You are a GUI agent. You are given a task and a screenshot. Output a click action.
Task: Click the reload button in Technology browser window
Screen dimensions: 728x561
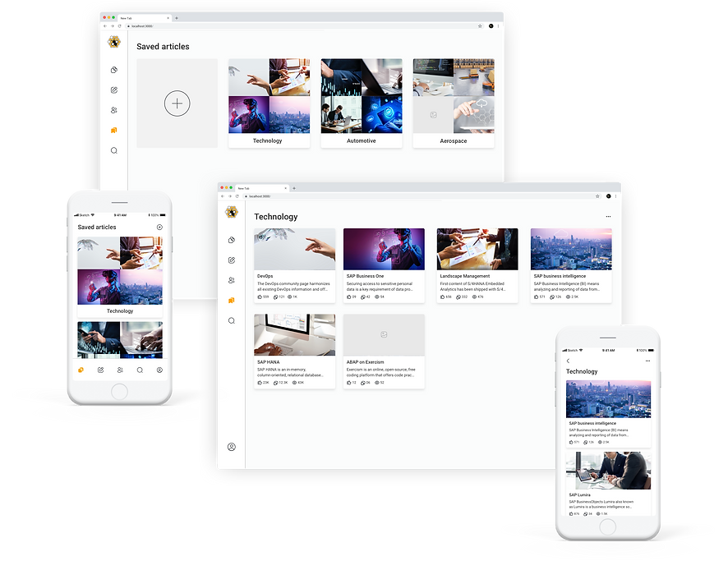[237, 196]
